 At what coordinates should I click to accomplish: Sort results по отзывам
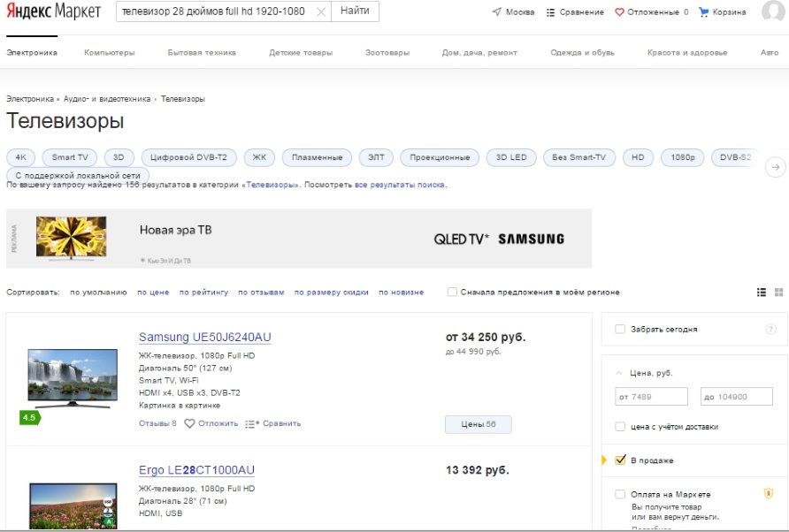(x=261, y=293)
